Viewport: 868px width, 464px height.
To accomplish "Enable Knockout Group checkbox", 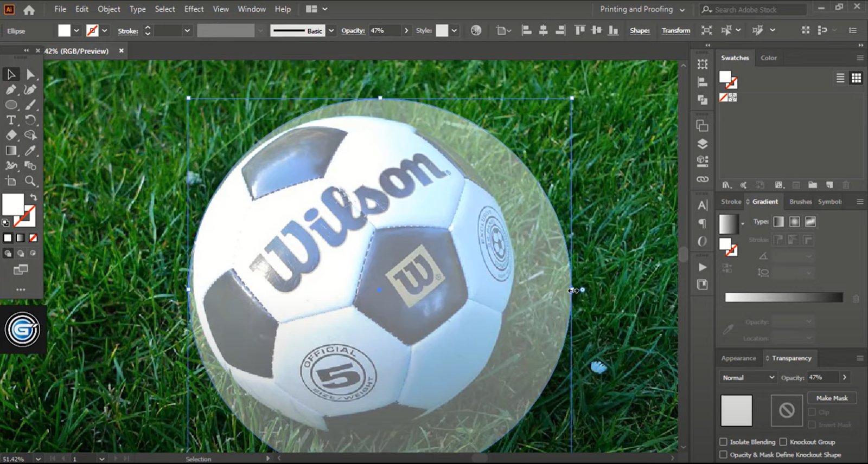I will coord(783,442).
